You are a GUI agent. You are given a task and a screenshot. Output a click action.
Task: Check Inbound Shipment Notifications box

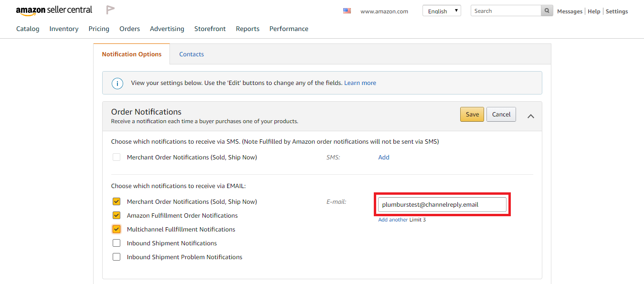(x=116, y=243)
